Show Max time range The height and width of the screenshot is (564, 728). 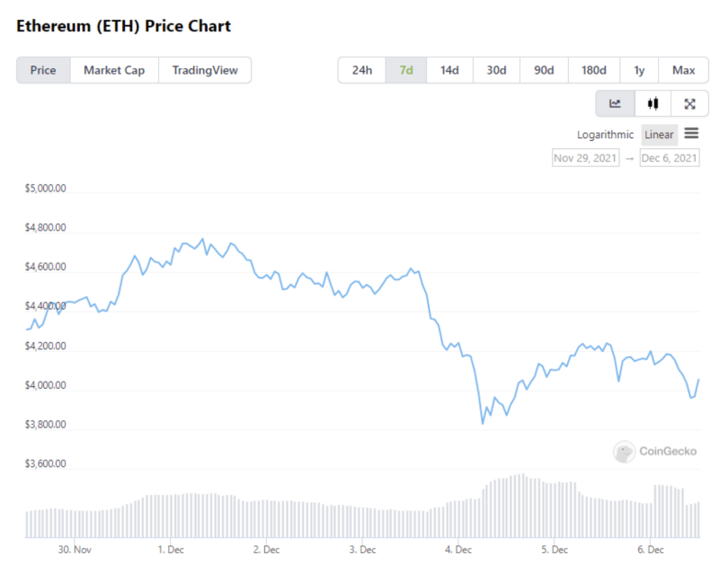[x=683, y=70]
